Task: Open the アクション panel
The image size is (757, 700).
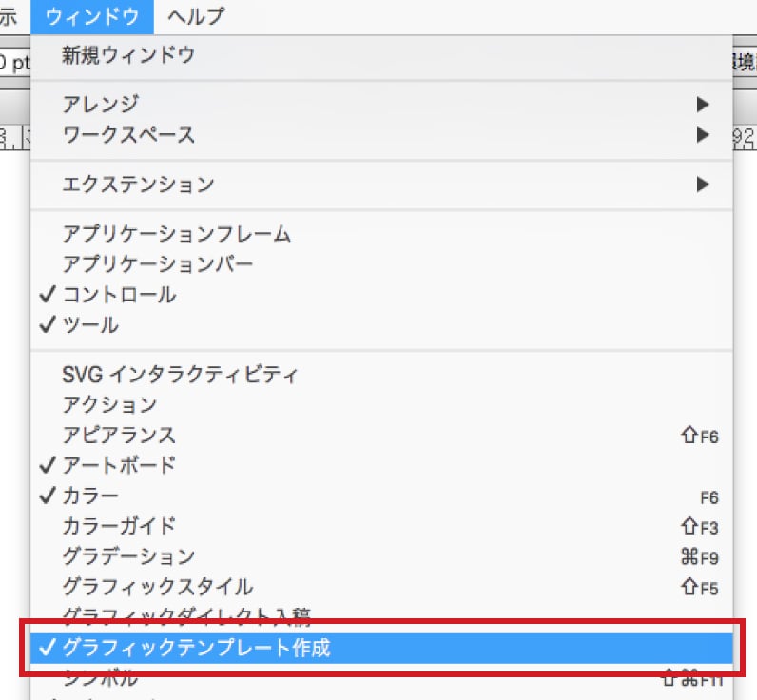Action: (109, 404)
